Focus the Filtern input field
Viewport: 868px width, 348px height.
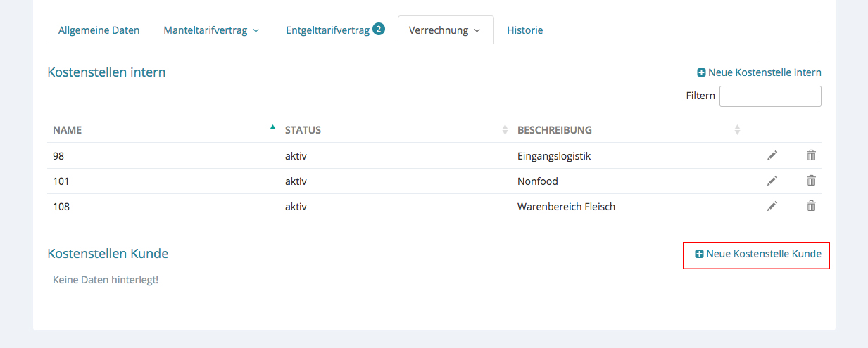[x=770, y=96]
